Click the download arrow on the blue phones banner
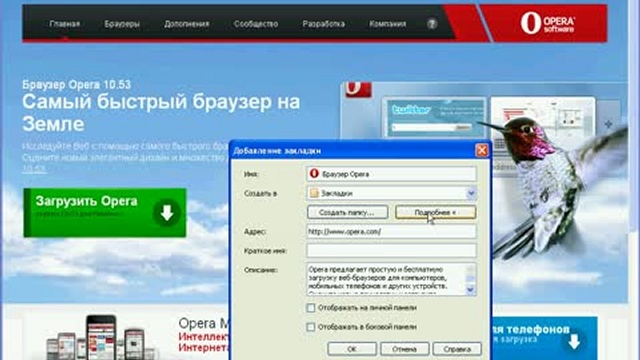The image size is (640, 360). pos(574,342)
